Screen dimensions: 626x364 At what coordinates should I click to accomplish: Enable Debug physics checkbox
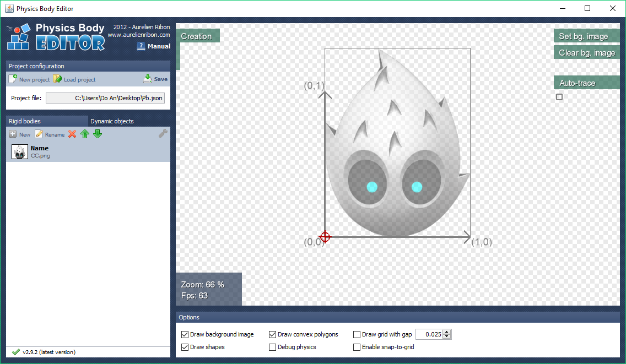[273, 347]
